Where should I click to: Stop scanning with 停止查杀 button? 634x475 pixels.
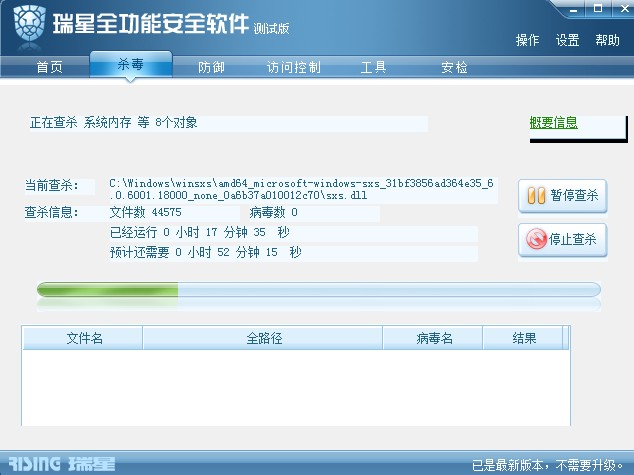point(563,239)
